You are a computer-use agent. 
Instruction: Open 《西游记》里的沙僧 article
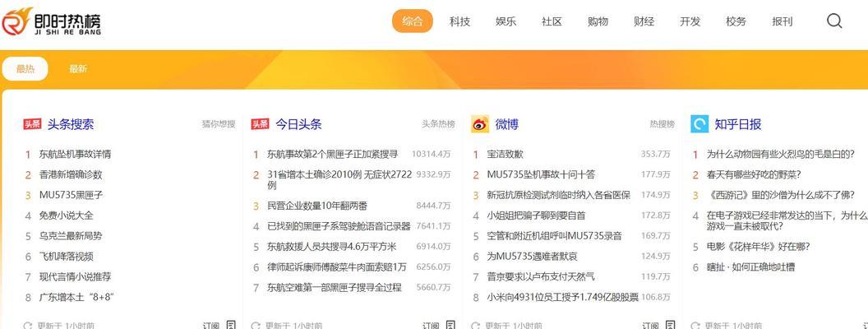[x=781, y=195]
